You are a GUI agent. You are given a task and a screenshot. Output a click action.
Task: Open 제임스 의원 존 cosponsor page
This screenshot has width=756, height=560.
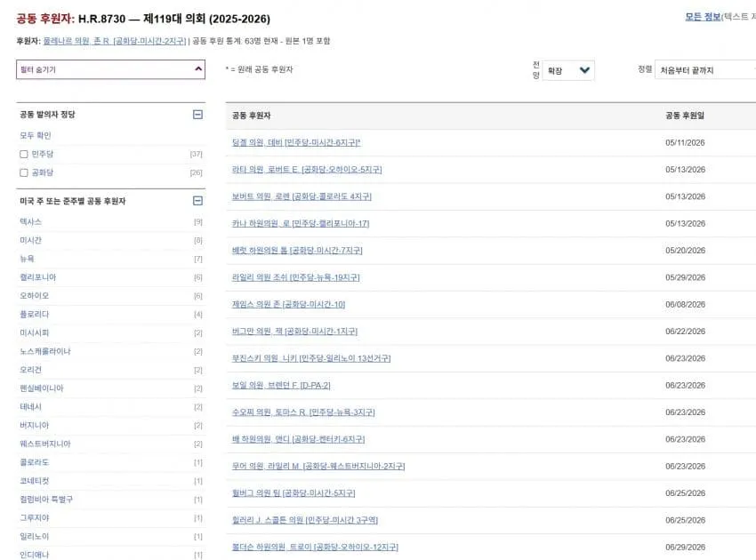(x=288, y=305)
